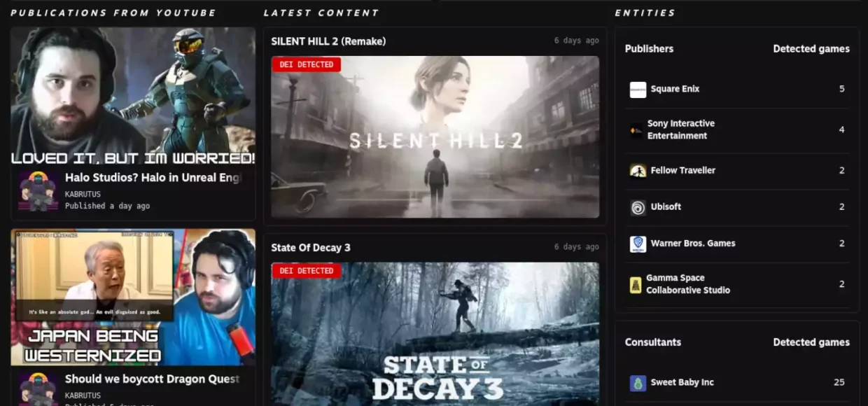Click KABRUTUS avatar beside Halo Studios video

(38, 191)
